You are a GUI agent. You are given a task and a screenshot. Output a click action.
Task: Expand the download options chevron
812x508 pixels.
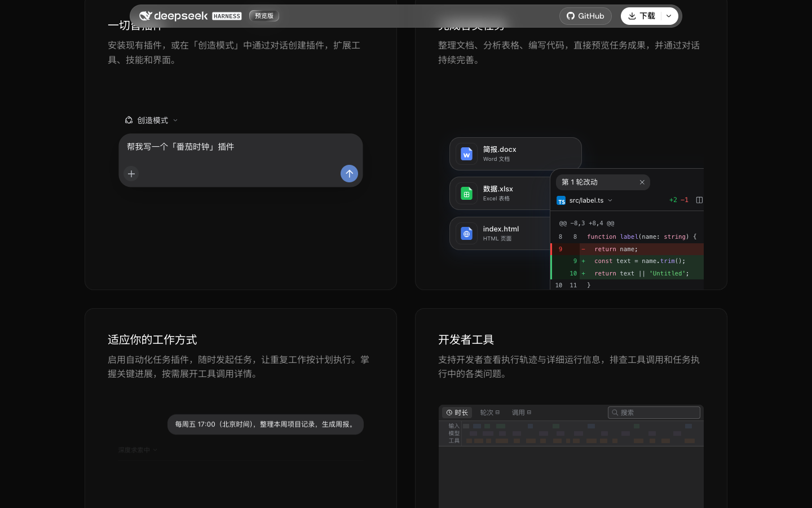click(x=669, y=16)
